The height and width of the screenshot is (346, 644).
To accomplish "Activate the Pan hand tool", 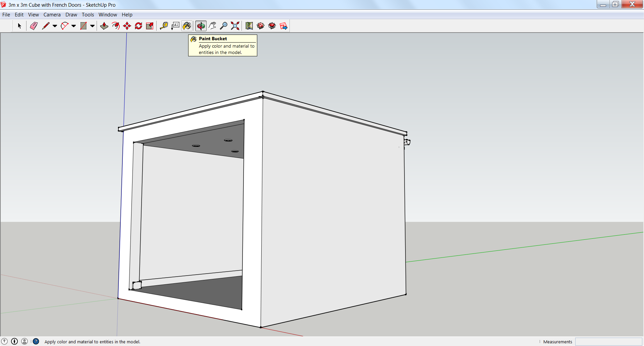I will [212, 26].
